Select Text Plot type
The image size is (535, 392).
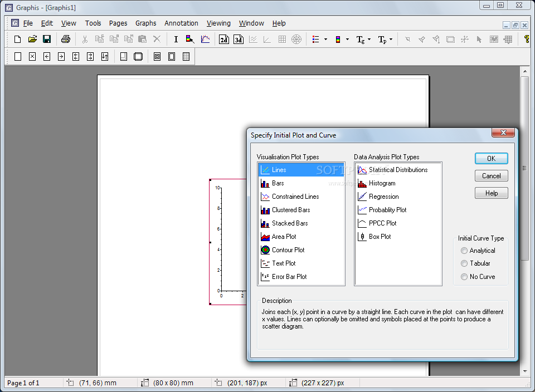coord(301,263)
